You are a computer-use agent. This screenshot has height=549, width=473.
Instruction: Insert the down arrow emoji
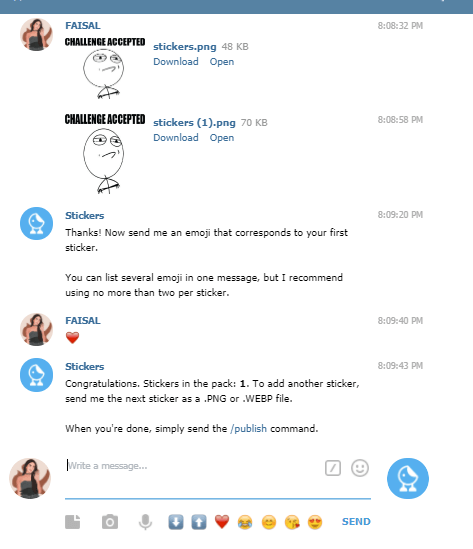tap(176, 522)
